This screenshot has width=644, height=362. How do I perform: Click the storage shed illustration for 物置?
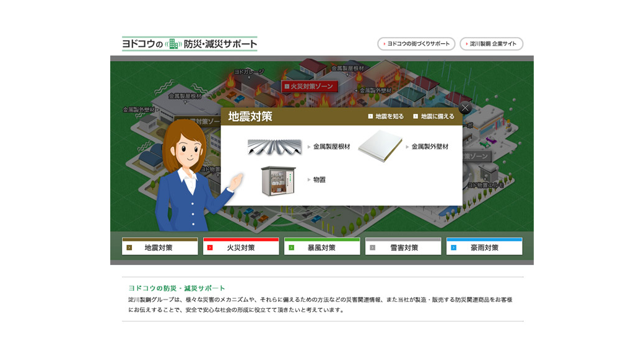(x=277, y=180)
